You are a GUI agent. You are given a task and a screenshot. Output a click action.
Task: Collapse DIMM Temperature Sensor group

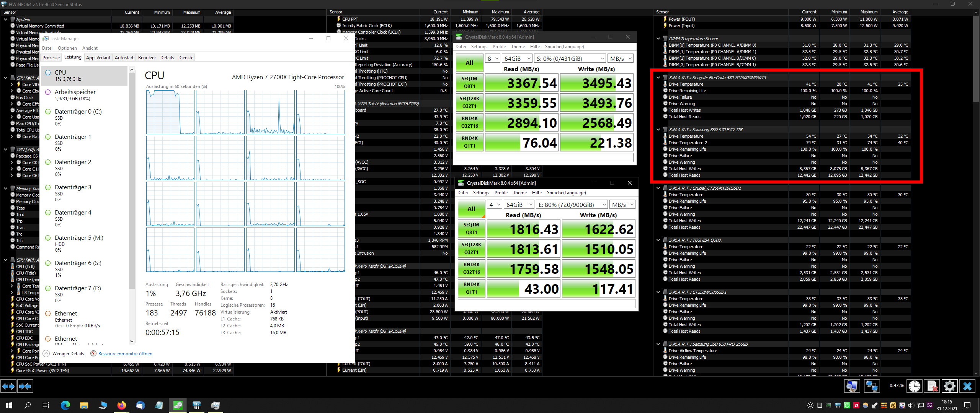click(x=658, y=39)
